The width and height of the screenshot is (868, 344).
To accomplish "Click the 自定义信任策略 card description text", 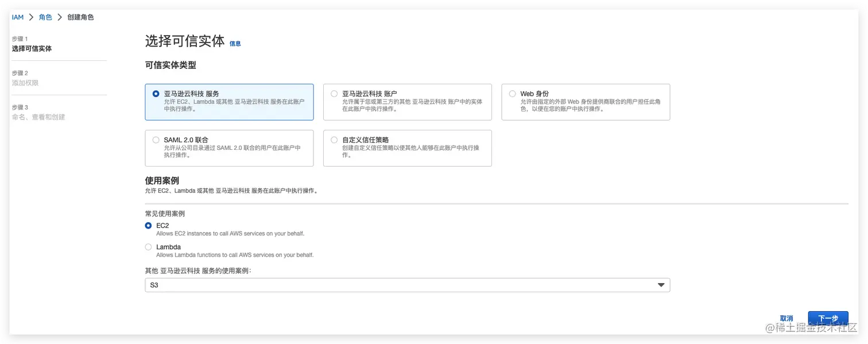I will coord(410,151).
